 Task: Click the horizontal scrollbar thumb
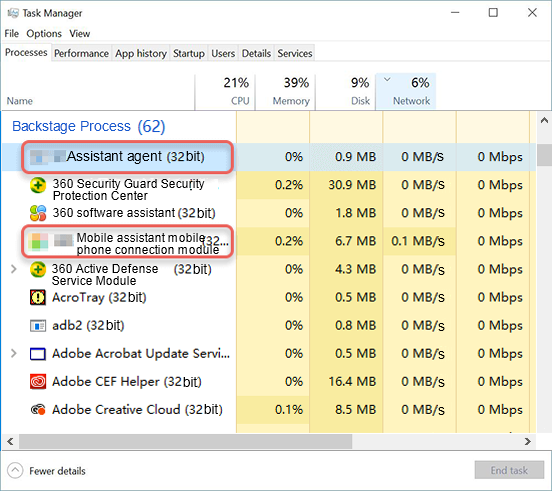tap(186, 441)
